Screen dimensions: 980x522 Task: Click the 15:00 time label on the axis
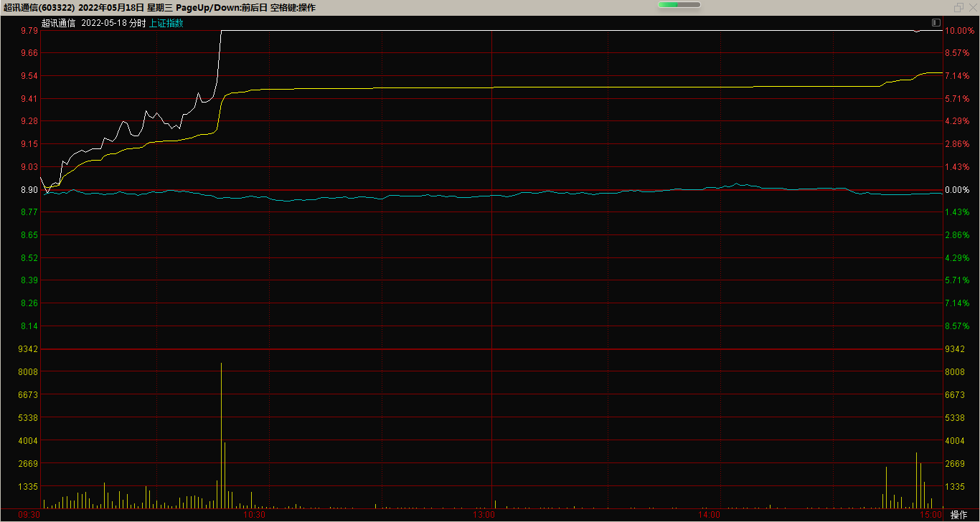click(932, 515)
